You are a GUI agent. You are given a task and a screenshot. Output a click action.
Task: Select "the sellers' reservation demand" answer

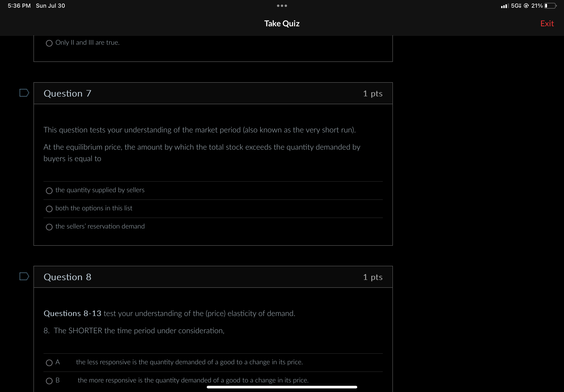tap(49, 227)
